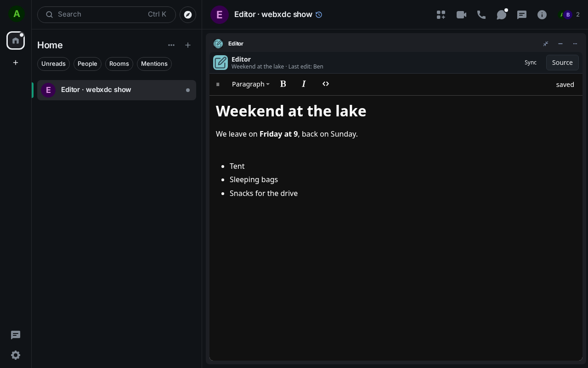588x368 pixels.
Task: Show room info panel
Action: click(542, 15)
